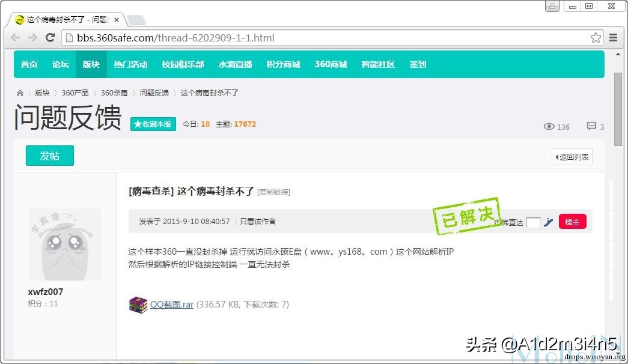Open 首页 in navigation bar
Image resolution: width=628 pixels, height=364 pixels.
pos(29,64)
